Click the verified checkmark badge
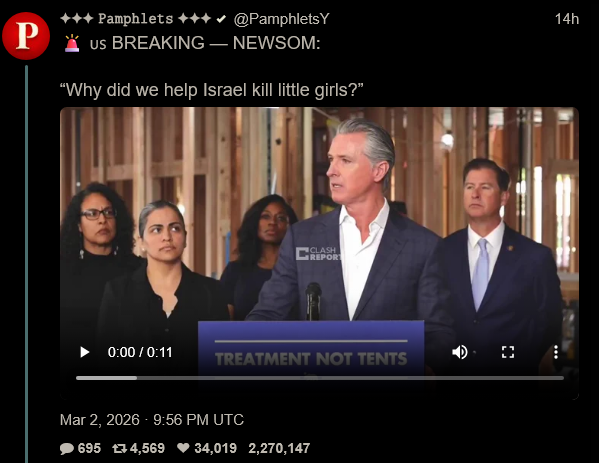Screen dimensions: 599x463 221,19
